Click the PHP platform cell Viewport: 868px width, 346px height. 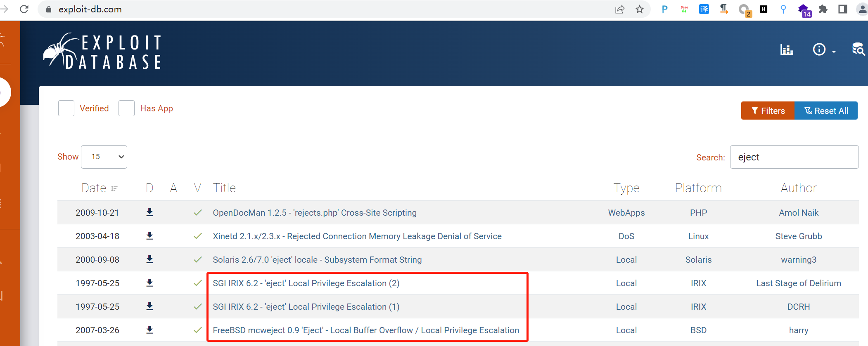(x=698, y=213)
